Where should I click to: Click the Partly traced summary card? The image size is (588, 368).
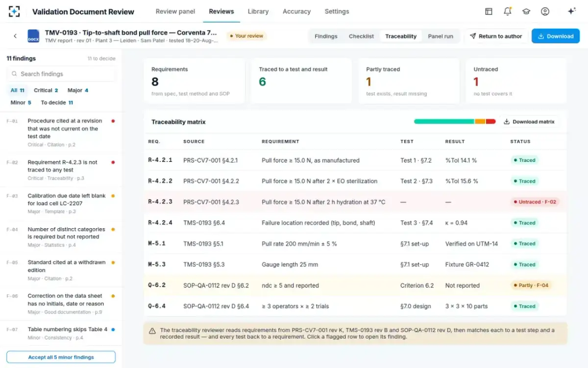click(x=409, y=81)
